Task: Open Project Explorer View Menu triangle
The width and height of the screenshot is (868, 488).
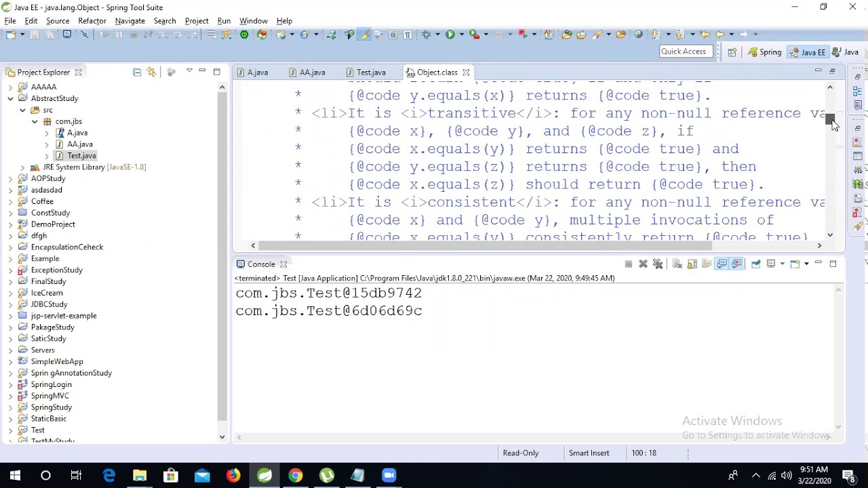Action: pyautogui.click(x=189, y=71)
